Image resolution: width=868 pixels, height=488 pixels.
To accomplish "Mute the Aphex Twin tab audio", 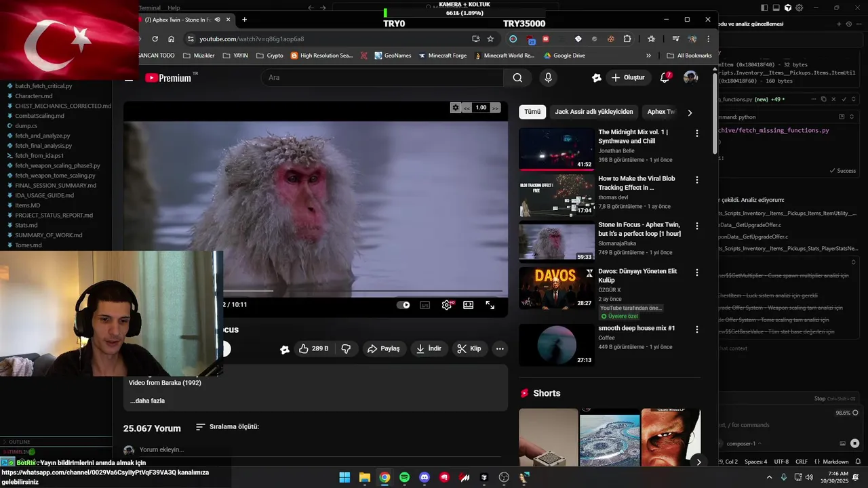I will (x=218, y=20).
